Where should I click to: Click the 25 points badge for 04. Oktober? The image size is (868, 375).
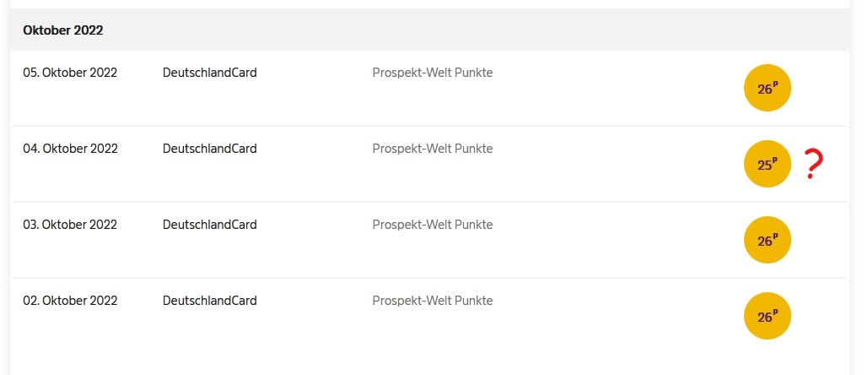[x=768, y=164]
